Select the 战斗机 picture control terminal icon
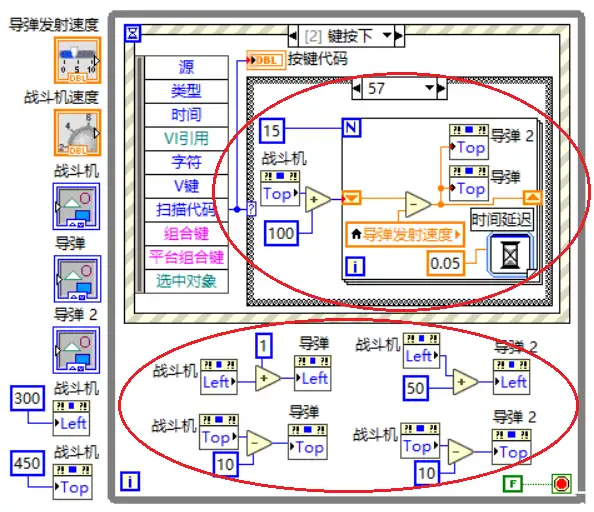 (77, 206)
